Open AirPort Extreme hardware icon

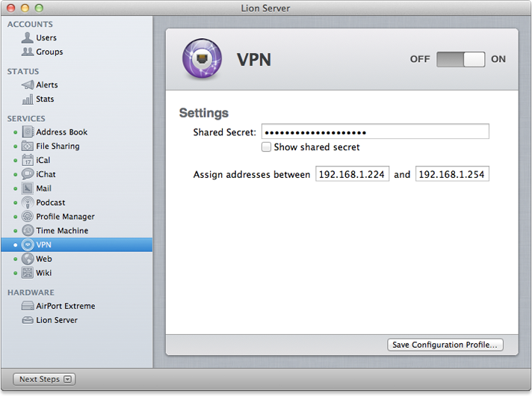[28, 306]
